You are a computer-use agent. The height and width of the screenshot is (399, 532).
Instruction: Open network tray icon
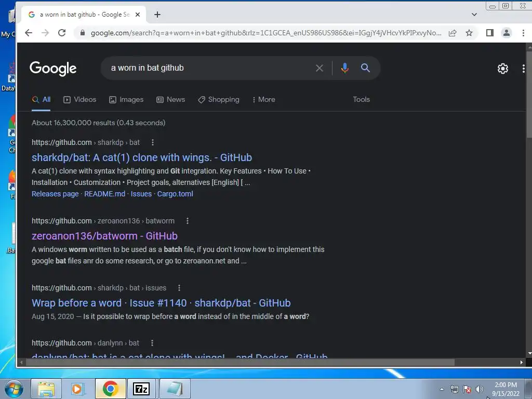point(454,389)
